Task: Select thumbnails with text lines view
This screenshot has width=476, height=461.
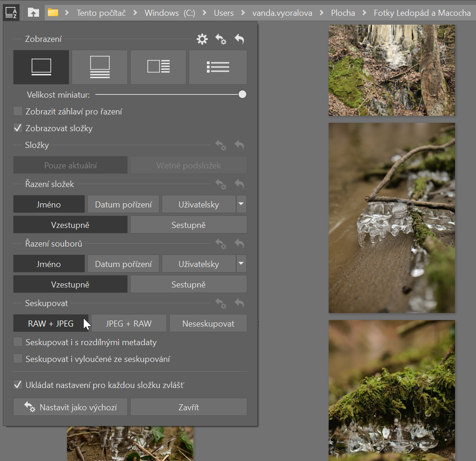Action: [x=100, y=67]
